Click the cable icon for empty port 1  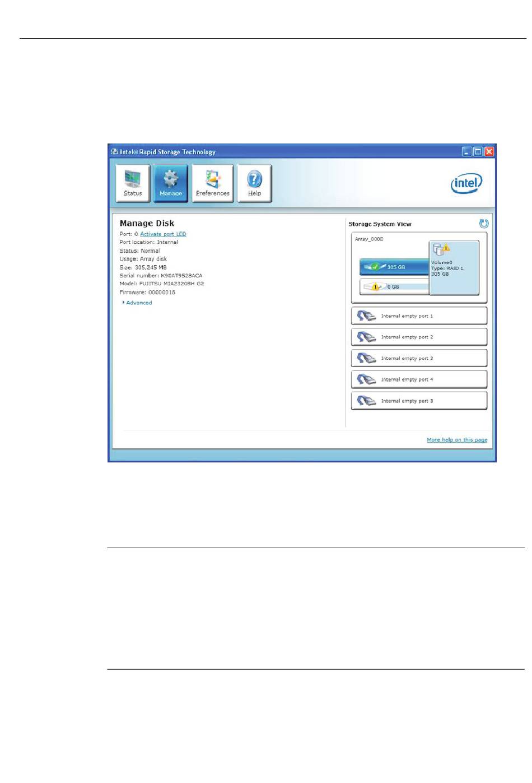click(x=367, y=316)
